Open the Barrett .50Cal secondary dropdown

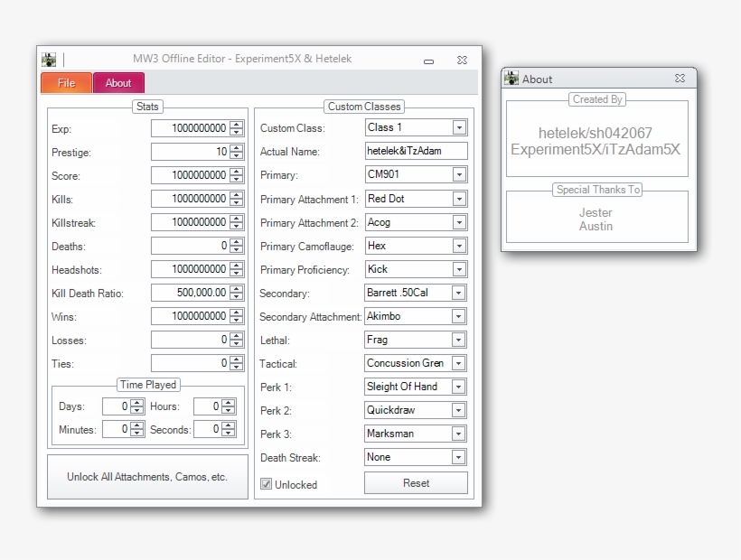point(457,293)
